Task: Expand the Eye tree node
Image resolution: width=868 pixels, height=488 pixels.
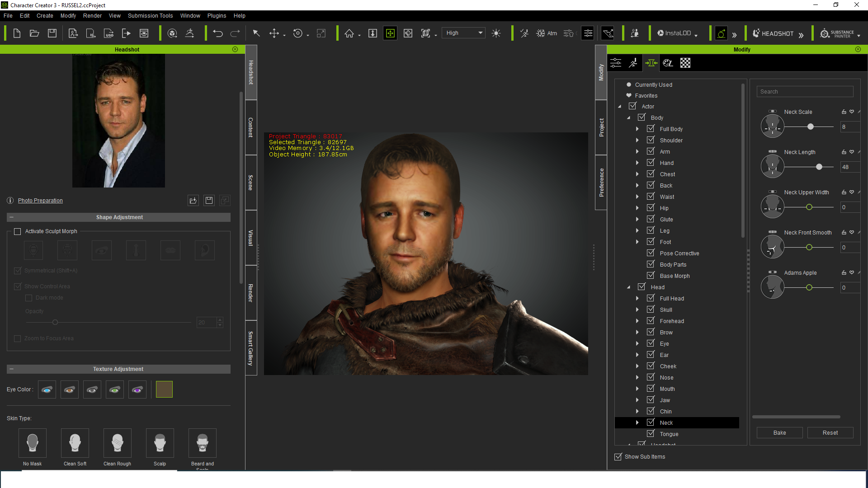Action: (637, 343)
